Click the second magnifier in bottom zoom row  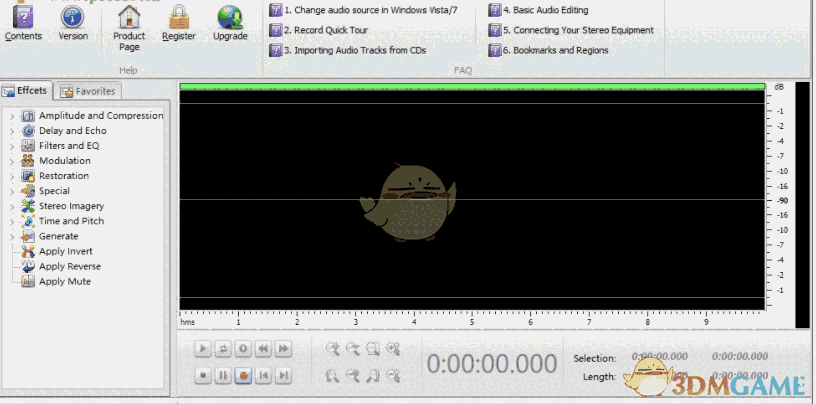[x=353, y=375]
